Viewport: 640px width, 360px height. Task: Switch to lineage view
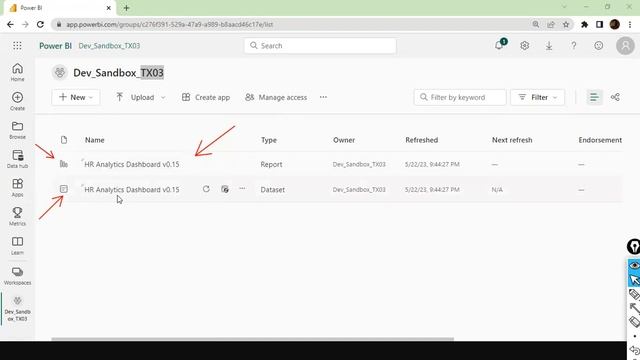coord(615,97)
